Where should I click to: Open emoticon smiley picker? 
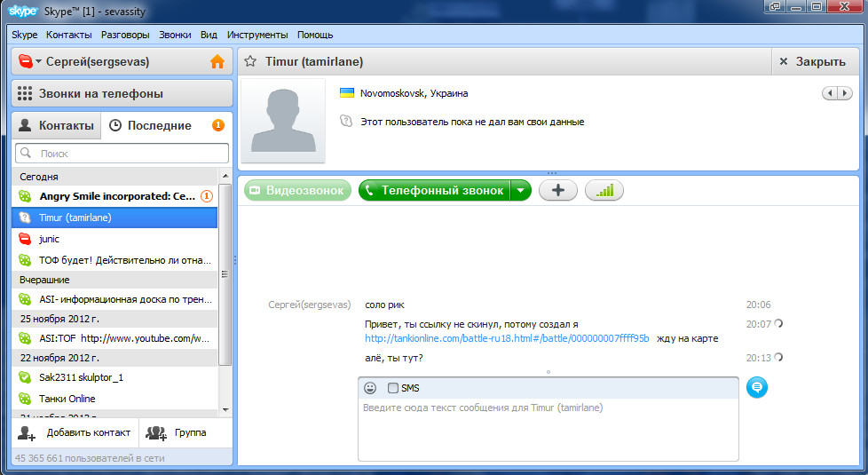click(x=370, y=388)
